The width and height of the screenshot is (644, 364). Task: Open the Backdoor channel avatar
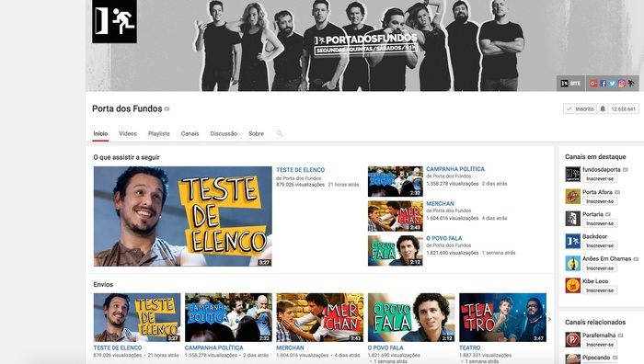[x=572, y=241]
